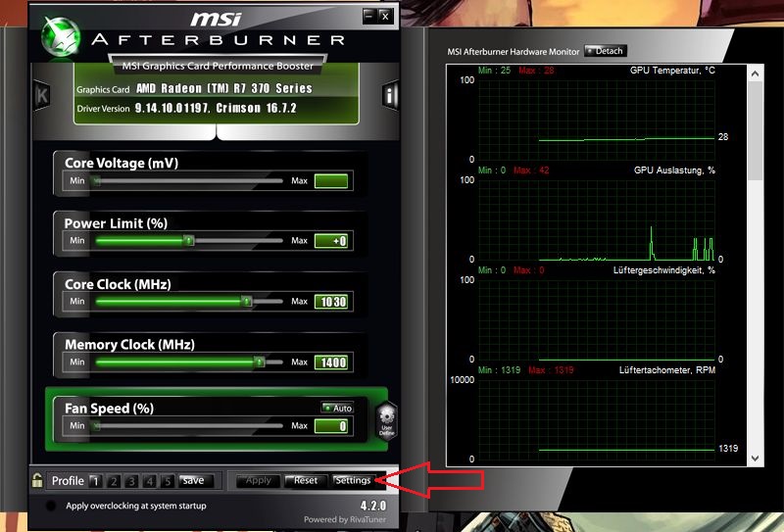Image resolution: width=784 pixels, height=532 pixels.
Task: Click the GPU Temperatur graph
Action: pyautogui.click(x=597, y=120)
